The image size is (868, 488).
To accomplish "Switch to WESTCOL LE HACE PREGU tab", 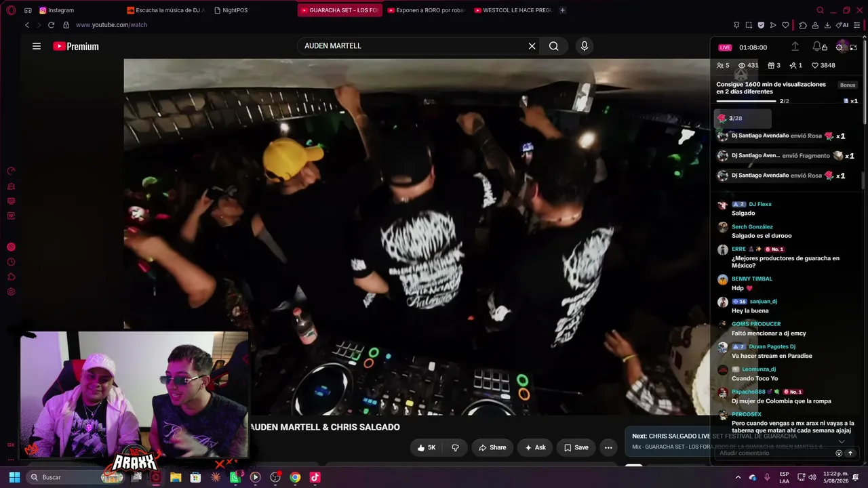I will (513, 10).
